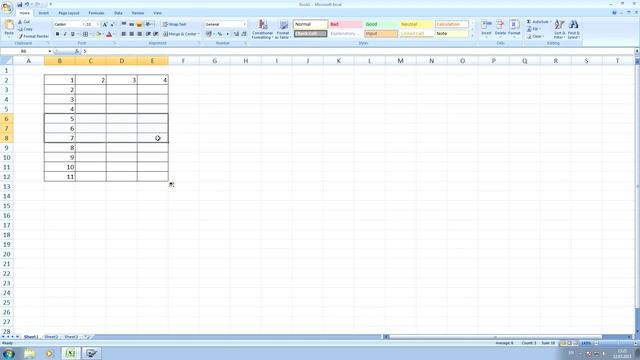Apply the Bad cell style

coord(346,24)
